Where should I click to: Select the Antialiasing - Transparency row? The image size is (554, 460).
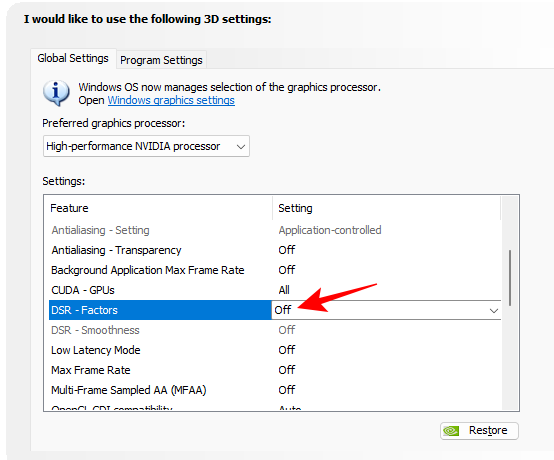point(275,250)
